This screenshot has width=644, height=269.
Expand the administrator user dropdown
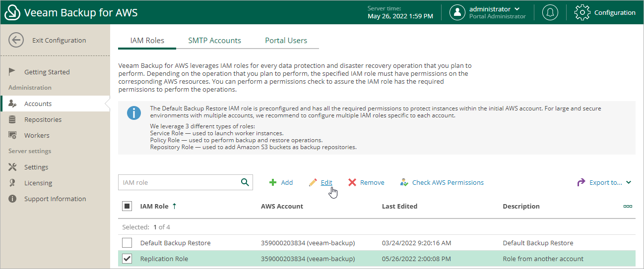pyautogui.click(x=517, y=9)
